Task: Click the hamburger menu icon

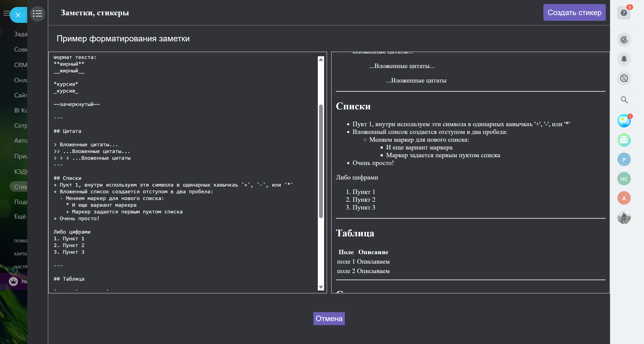Action: (6, 13)
